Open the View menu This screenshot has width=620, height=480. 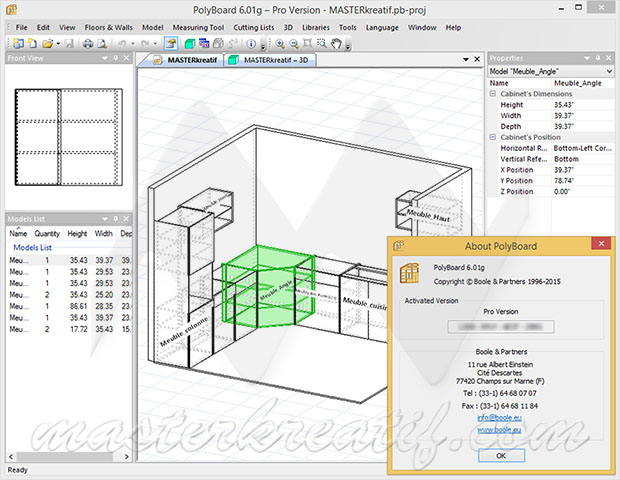(x=67, y=28)
